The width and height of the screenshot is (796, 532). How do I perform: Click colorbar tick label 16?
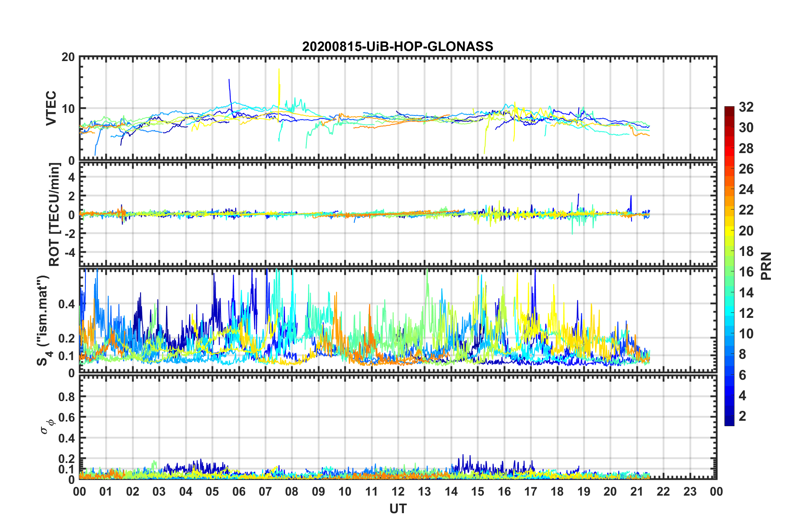(746, 272)
